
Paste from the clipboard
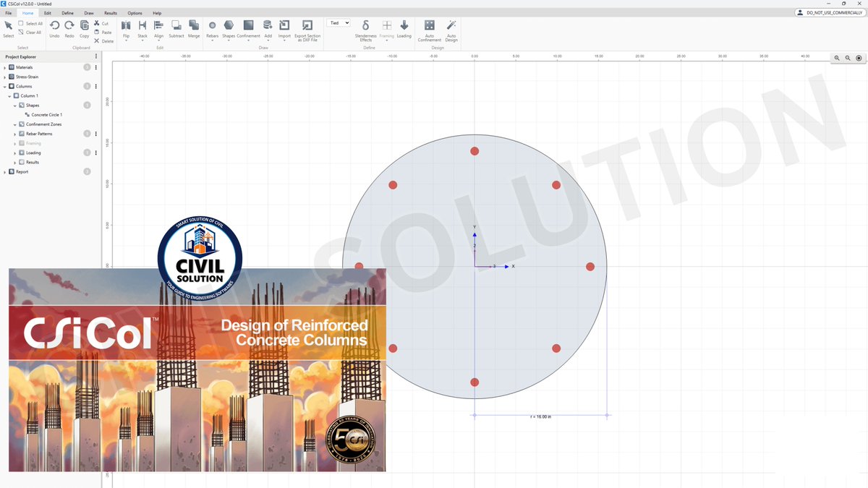click(x=103, y=33)
